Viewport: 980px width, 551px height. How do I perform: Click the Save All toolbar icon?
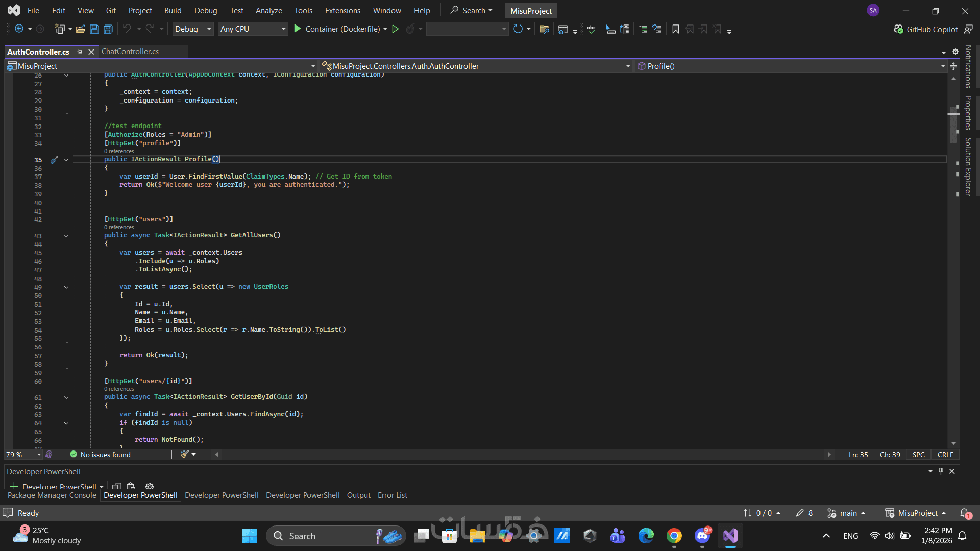[x=108, y=29]
